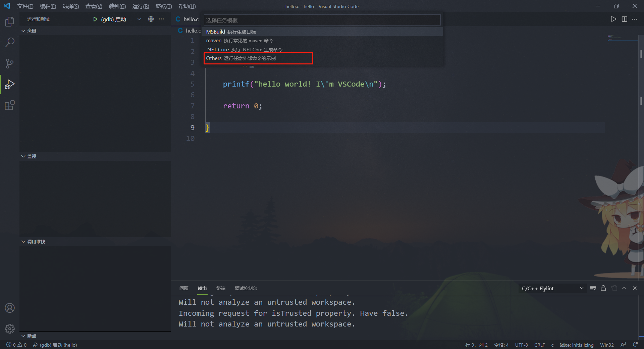Open the Extensions view
The width and height of the screenshot is (644, 349).
[x=9, y=105]
